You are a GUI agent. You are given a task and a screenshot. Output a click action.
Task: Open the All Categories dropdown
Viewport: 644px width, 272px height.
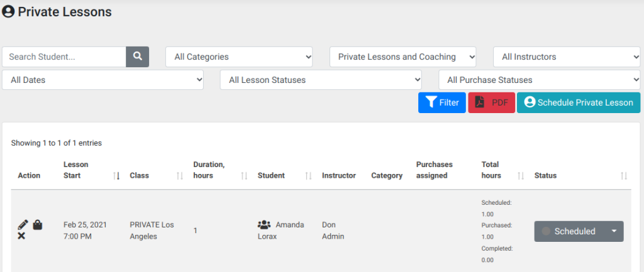(x=239, y=57)
